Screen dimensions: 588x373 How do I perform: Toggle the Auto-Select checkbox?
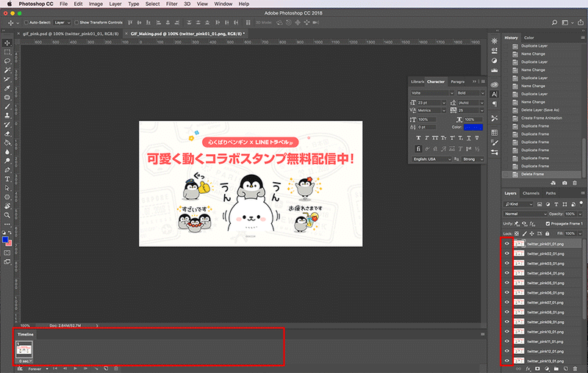coord(26,23)
